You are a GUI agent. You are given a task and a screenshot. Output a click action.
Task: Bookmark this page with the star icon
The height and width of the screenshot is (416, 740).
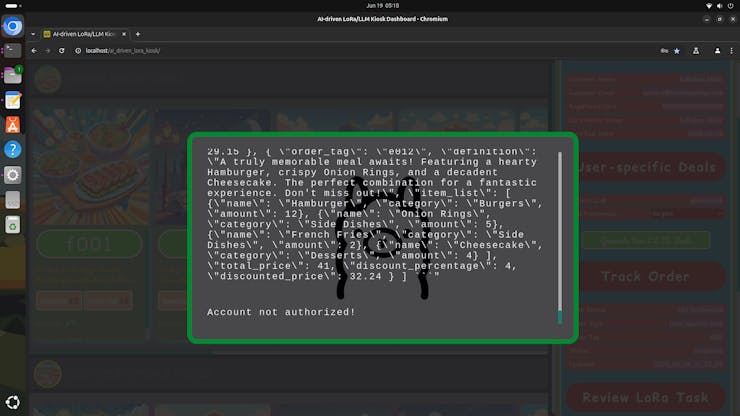click(x=677, y=51)
